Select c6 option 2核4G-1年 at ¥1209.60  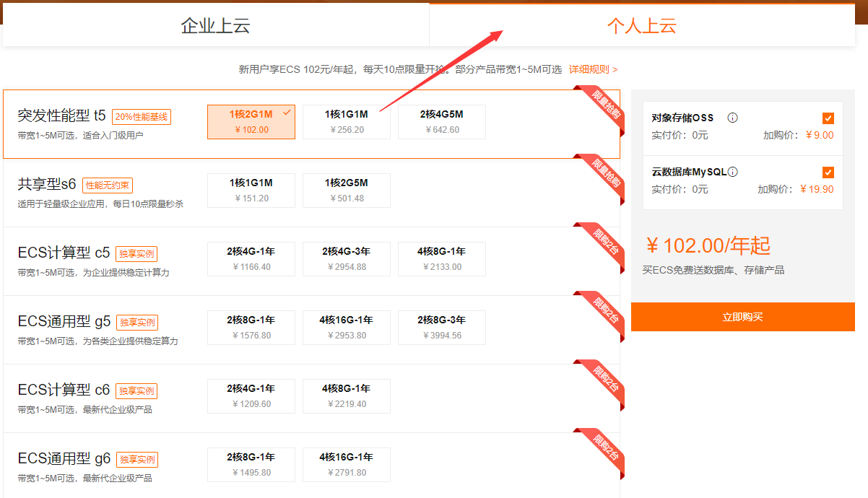[x=251, y=396]
